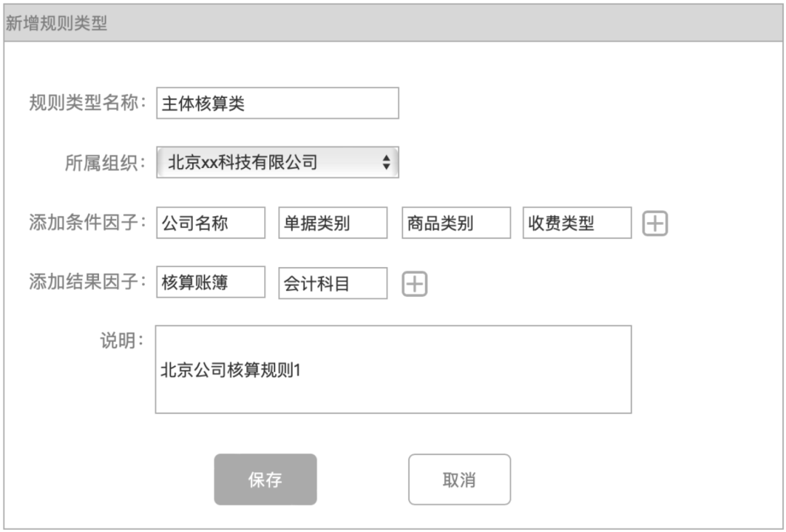Click the stepper arrows on organization select
The width and height of the screenshot is (786, 532).
[386, 162]
